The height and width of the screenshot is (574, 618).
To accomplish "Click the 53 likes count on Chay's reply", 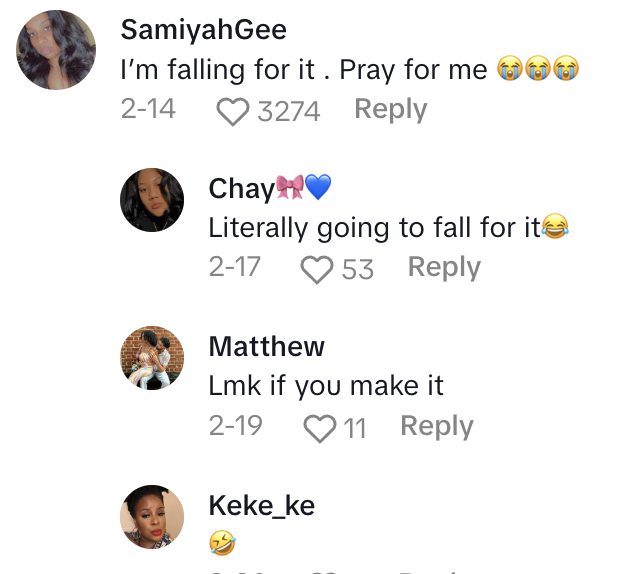I will click(357, 269).
